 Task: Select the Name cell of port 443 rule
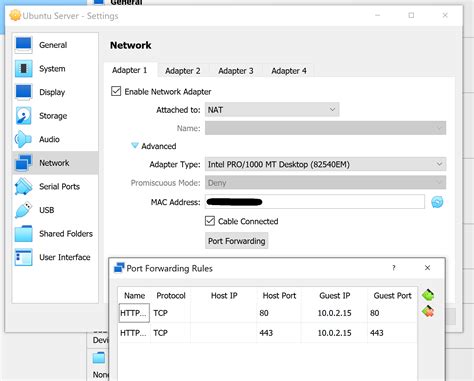pyautogui.click(x=134, y=333)
